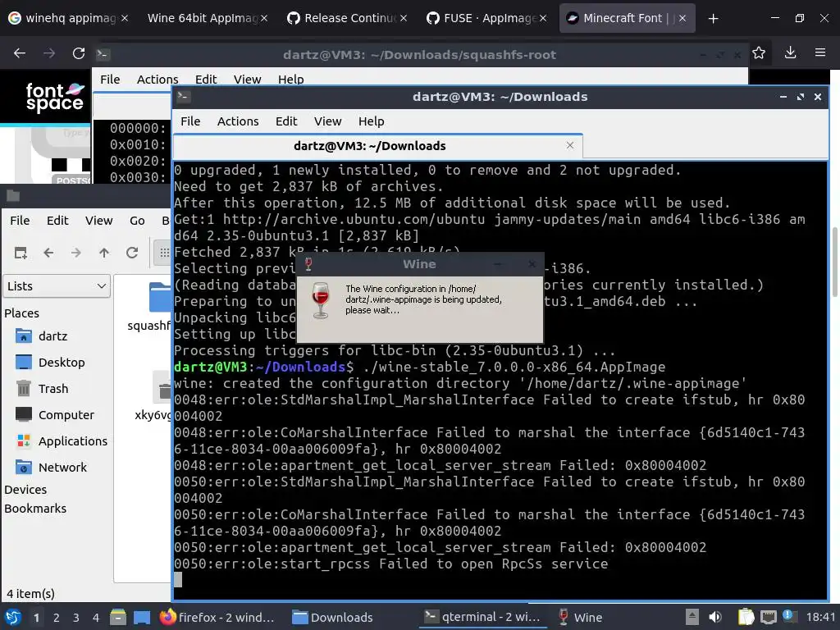Refresh the file manager folder view
840x630 pixels.
click(x=132, y=253)
